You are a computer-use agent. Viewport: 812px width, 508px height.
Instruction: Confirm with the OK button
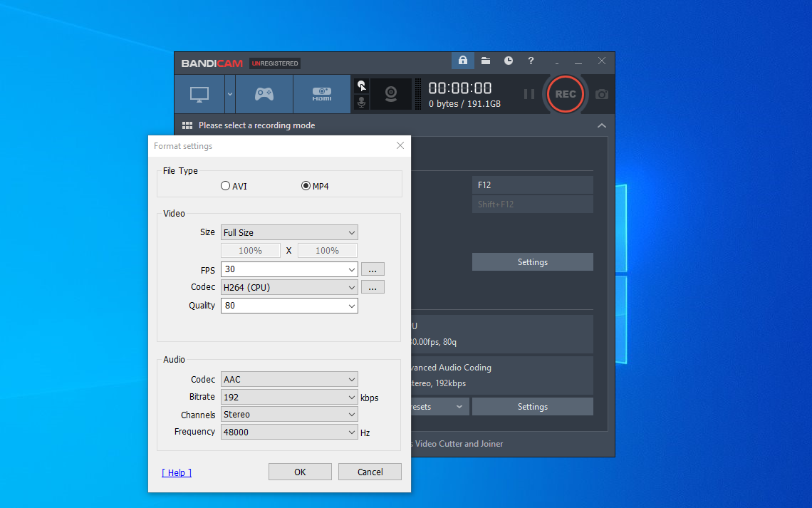tap(300, 472)
